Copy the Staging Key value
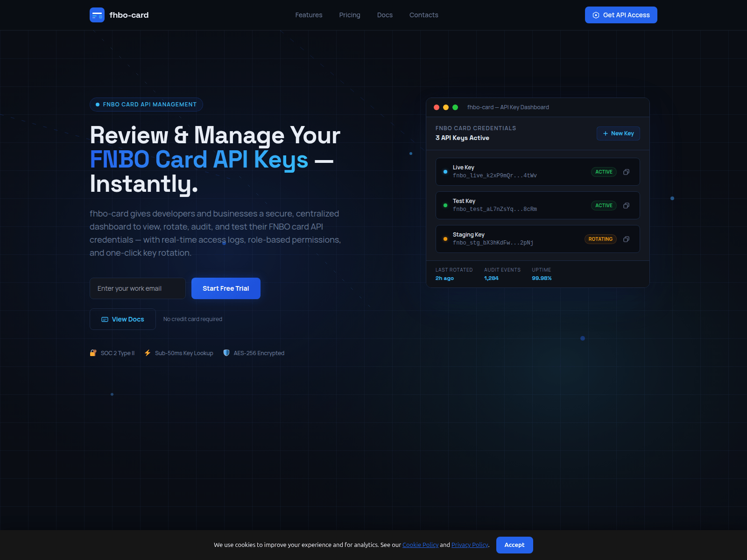Screen dimensions: 747x560 [626, 239]
